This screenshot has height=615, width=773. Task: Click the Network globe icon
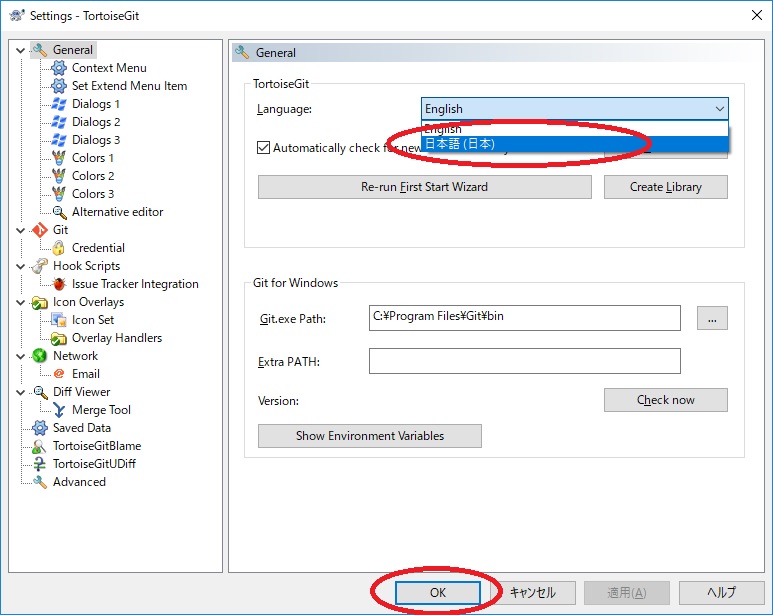39,356
